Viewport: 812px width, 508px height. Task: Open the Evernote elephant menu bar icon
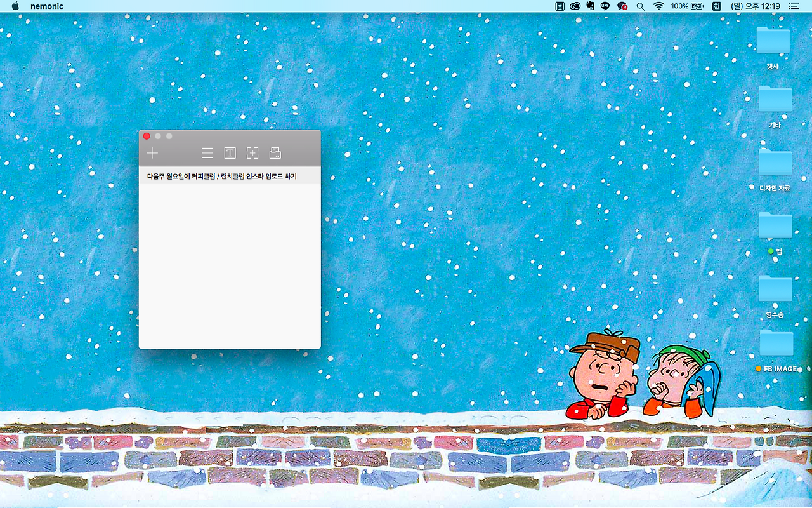[591, 6]
